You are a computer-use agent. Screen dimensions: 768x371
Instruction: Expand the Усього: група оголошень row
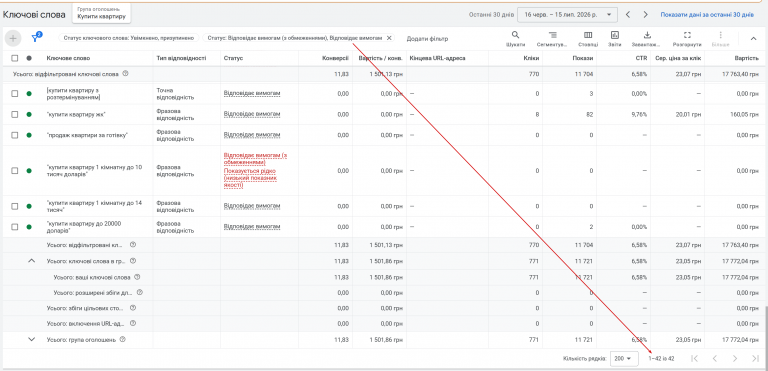[32, 339]
